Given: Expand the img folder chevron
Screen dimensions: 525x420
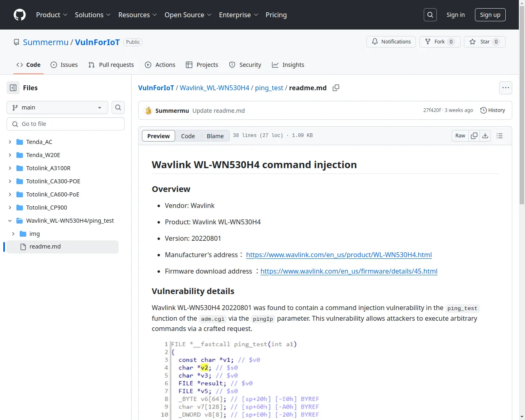Looking at the screenshot, I should tap(13, 234).
